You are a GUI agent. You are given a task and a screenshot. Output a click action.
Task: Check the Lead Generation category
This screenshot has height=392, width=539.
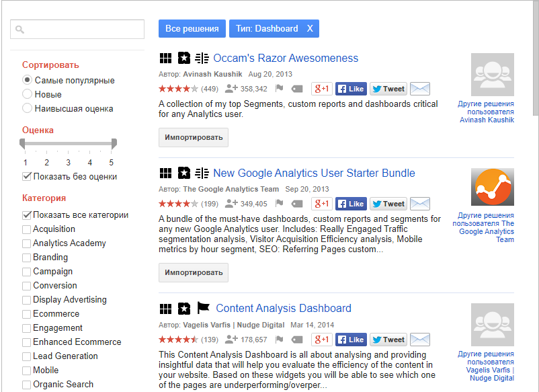[26, 356]
